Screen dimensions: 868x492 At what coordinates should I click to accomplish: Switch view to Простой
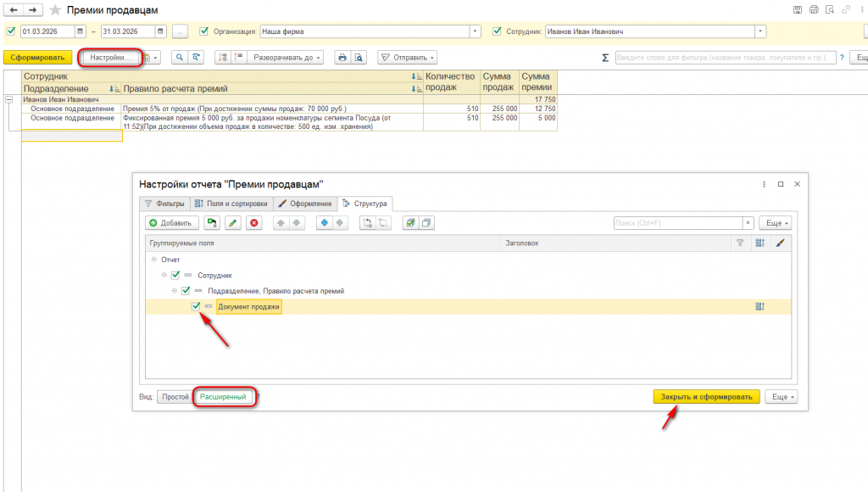175,397
